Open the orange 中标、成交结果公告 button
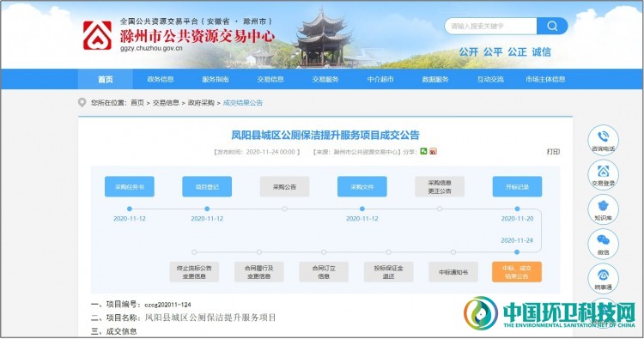Screen dimensions: 644x339 517,272
